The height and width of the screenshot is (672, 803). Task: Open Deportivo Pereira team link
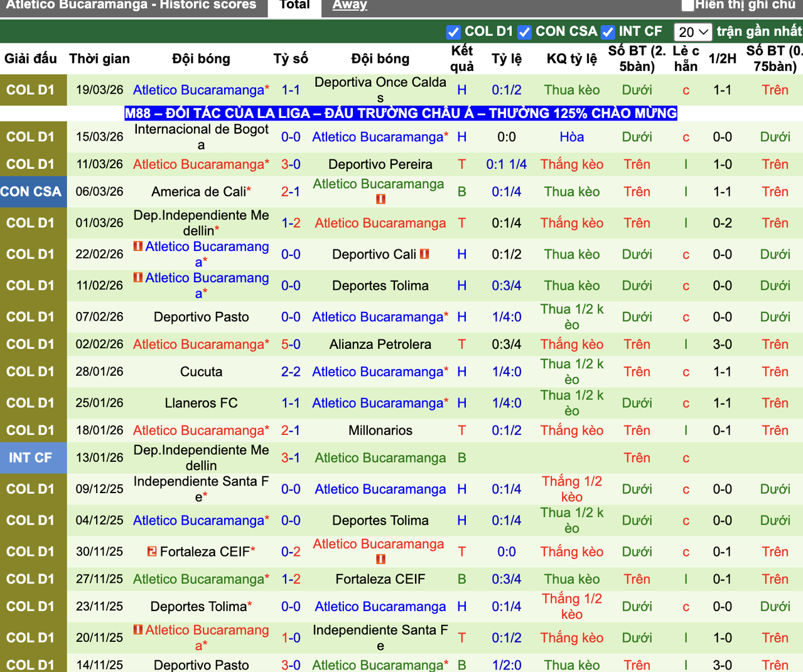click(x=380, y=164)
